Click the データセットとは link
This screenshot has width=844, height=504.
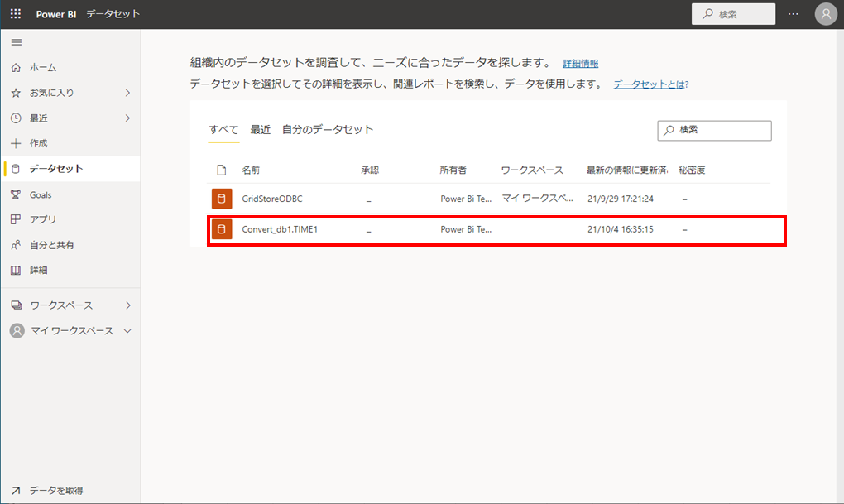pyautogui.click(x=650, y=84)
